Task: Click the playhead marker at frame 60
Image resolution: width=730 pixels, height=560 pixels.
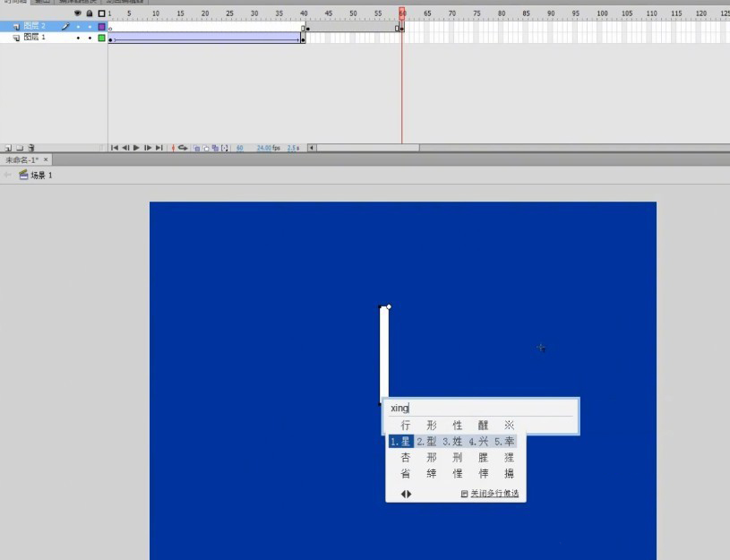Action: click(402, 13)
